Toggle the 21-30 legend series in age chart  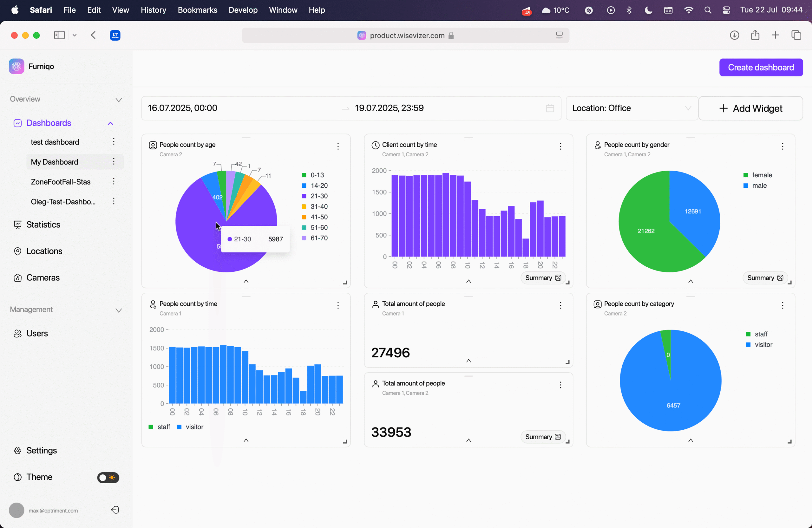tap(319, 196)
